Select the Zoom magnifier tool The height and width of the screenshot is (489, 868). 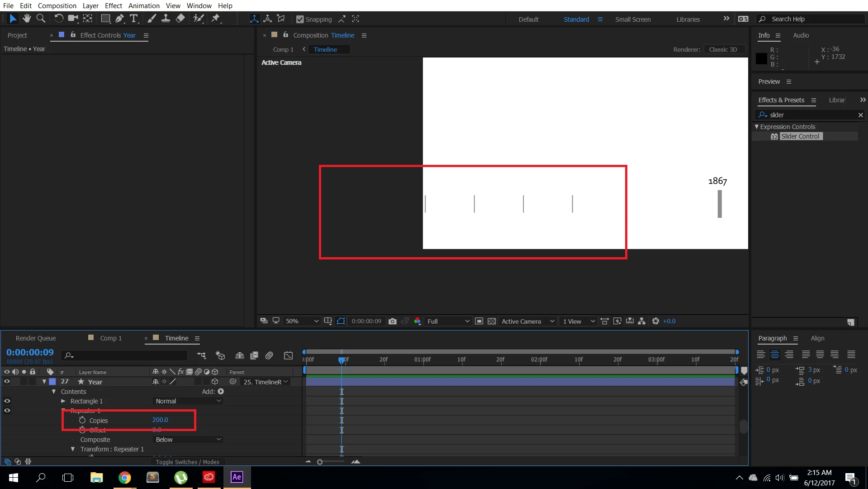pyautogui.click(x=41, y=19)
